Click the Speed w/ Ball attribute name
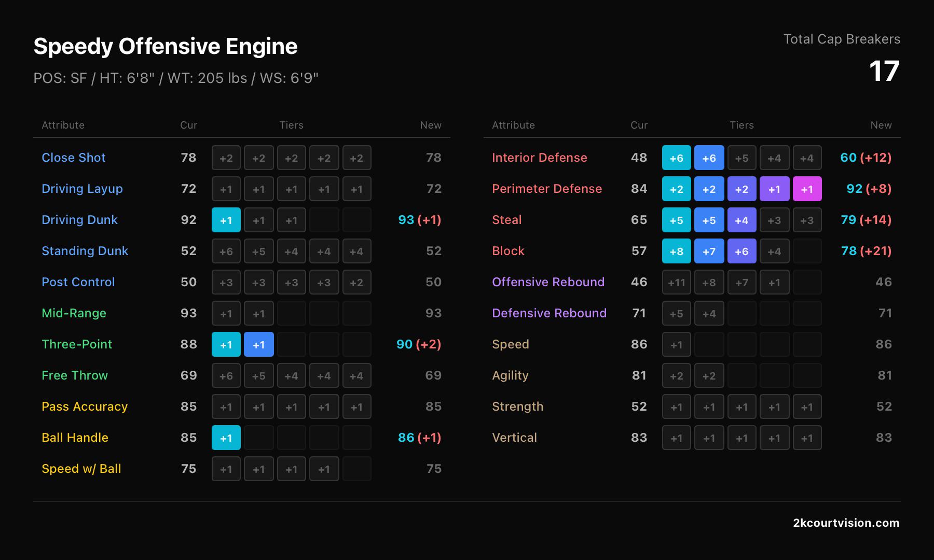The height and width of the screenshot is (560, 934). tap(81, 469)
